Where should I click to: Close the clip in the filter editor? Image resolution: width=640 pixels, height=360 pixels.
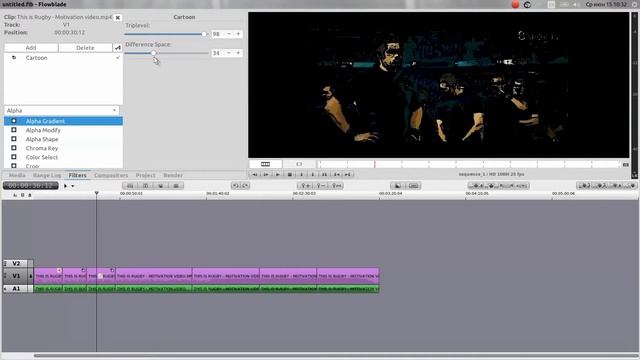pos(118,18)
